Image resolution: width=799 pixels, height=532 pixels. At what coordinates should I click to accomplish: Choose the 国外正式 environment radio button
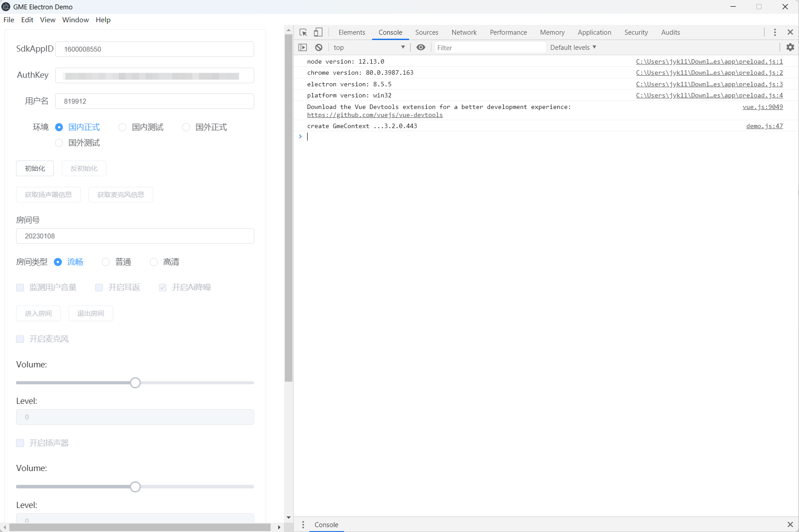[186, 128]
